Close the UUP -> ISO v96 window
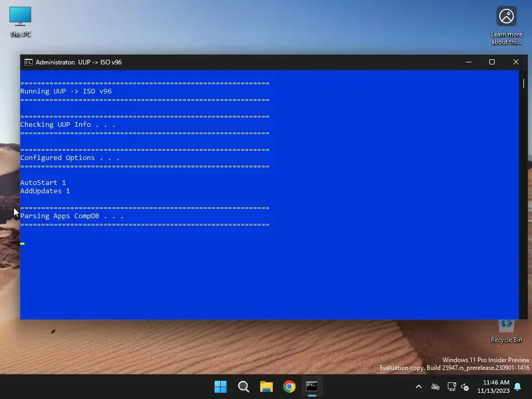 tap(516, 62)
